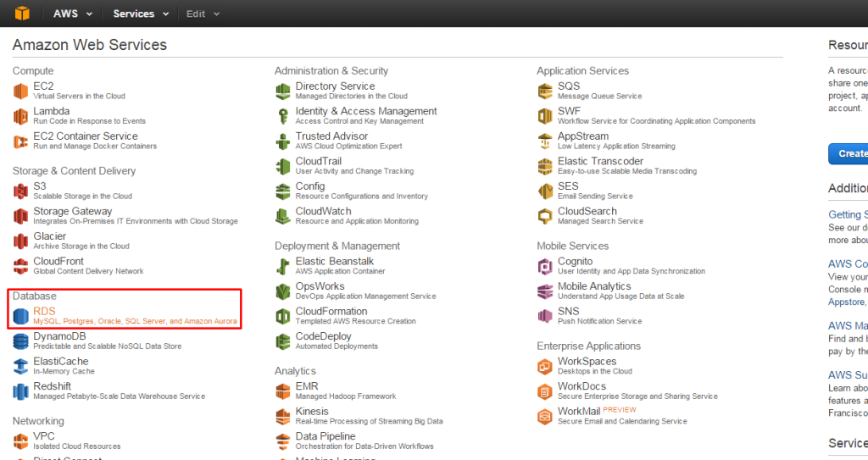
Task: Open the SNS icon
Action: pyautogui.click(x=545, y=317)
